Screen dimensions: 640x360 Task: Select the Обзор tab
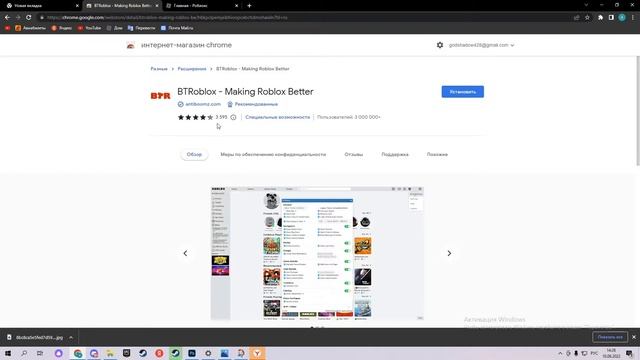pyautogui.click(x=194, y=154)
